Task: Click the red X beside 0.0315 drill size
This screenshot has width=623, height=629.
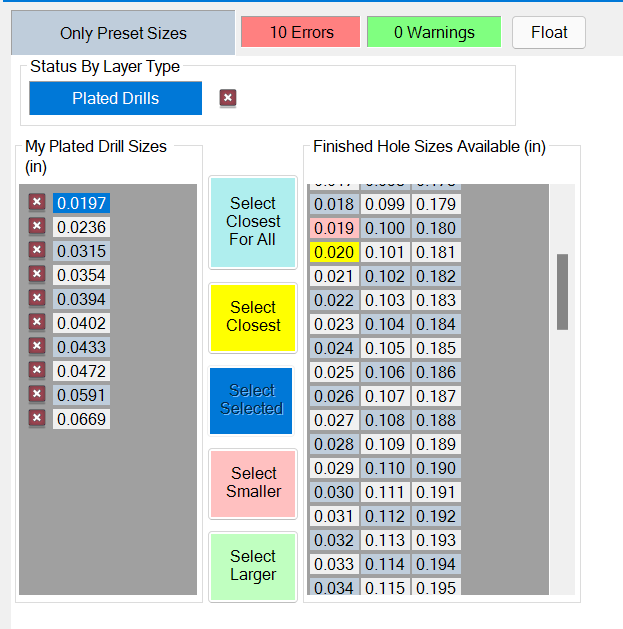Action: tap(37, 251)
